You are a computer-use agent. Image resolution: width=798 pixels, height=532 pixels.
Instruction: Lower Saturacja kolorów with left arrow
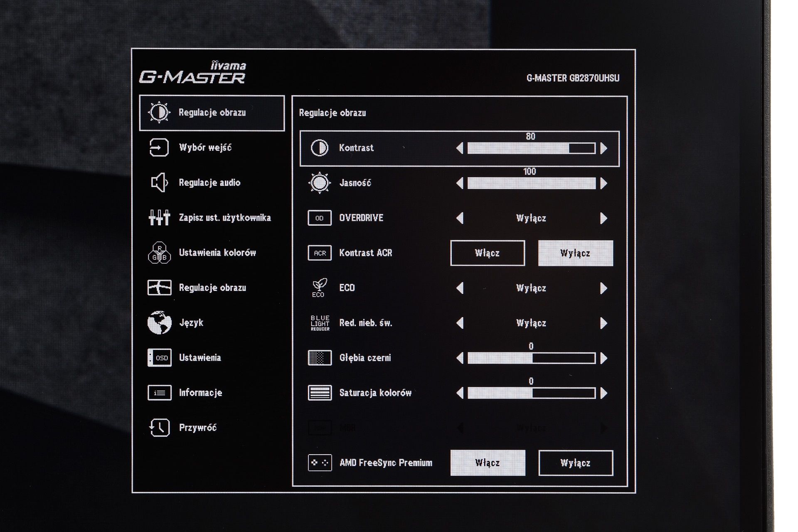460,393
